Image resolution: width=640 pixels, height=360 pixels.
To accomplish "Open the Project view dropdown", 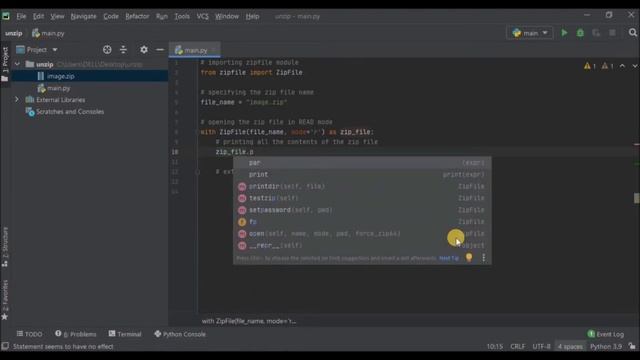I will point(37,49).
